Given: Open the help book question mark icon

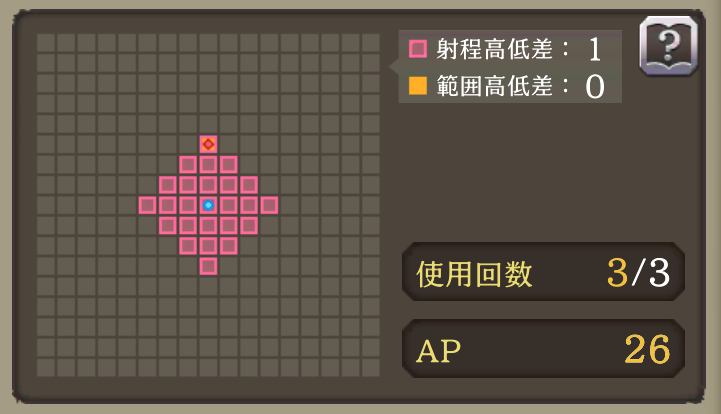Looking at the screenshot, I should pos(669,46).
